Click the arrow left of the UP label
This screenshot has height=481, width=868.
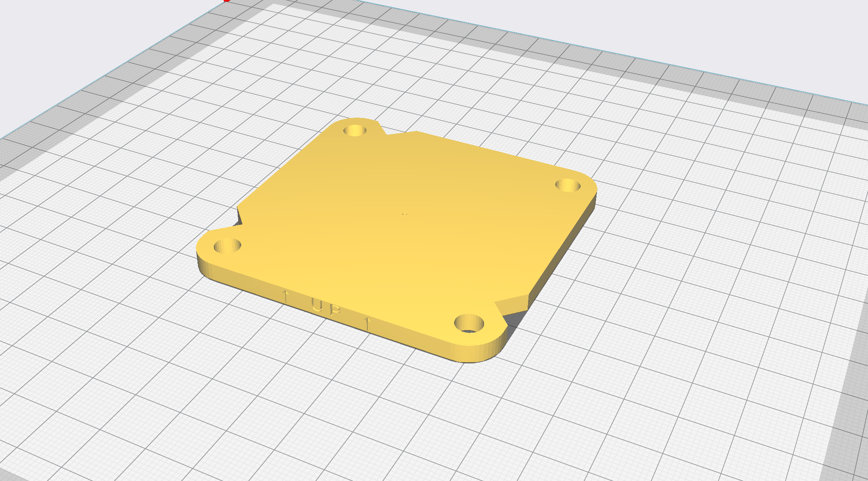coord(285,296)
